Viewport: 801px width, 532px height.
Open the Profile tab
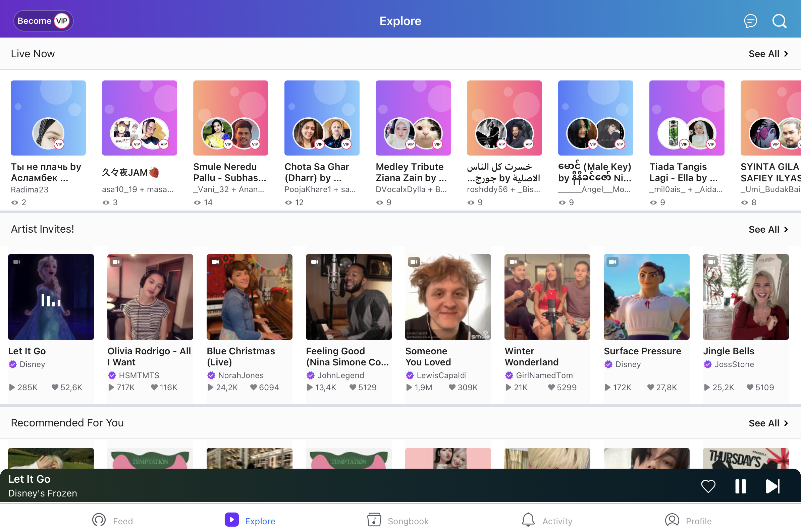pos(688,521)
